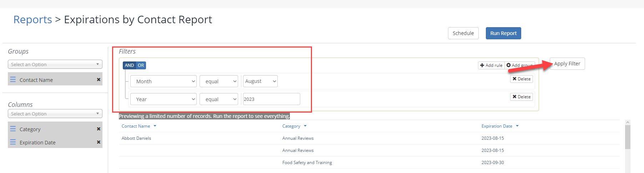
Task: Open the Year rule equal operator dropdown
Action: (x=219, y=99)
